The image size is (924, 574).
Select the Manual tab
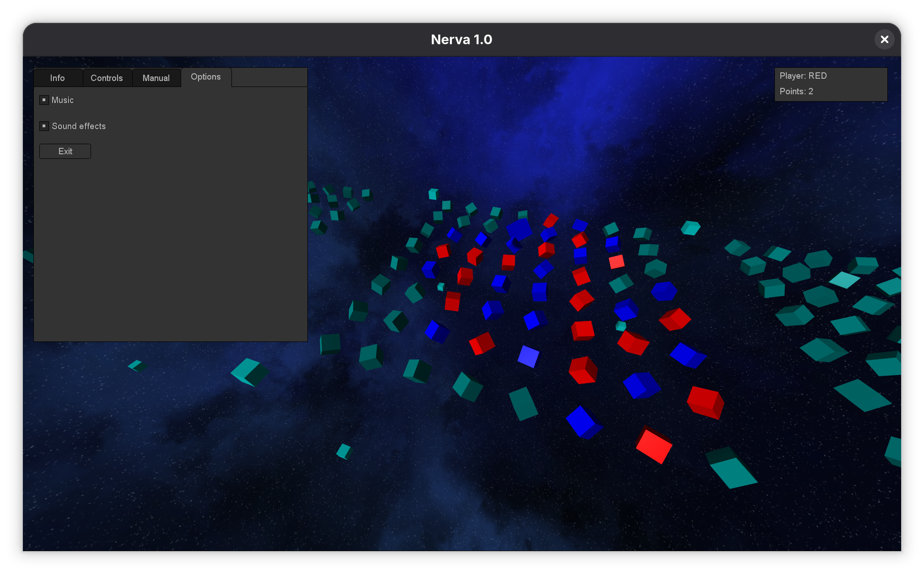pyautogui.click(x=156, y=78)
